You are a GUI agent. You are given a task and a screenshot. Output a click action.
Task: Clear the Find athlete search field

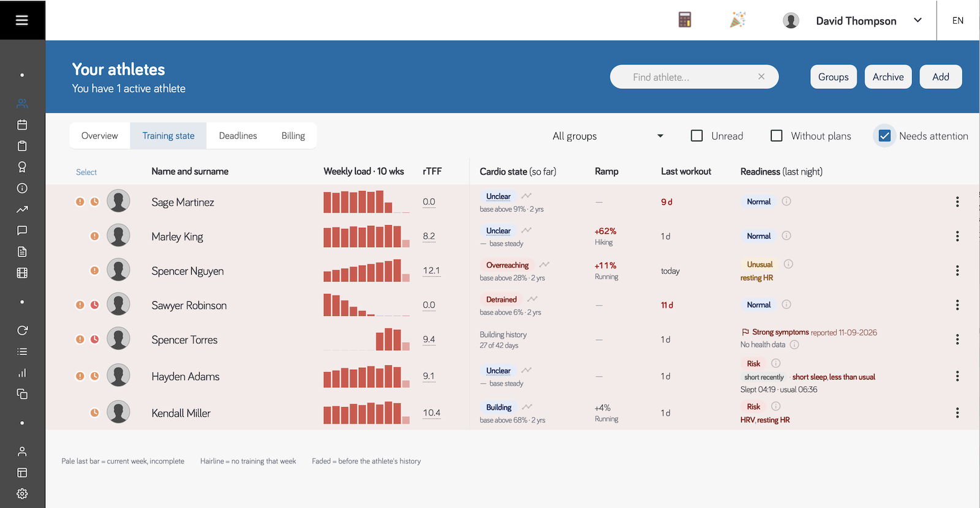(761, 77)
